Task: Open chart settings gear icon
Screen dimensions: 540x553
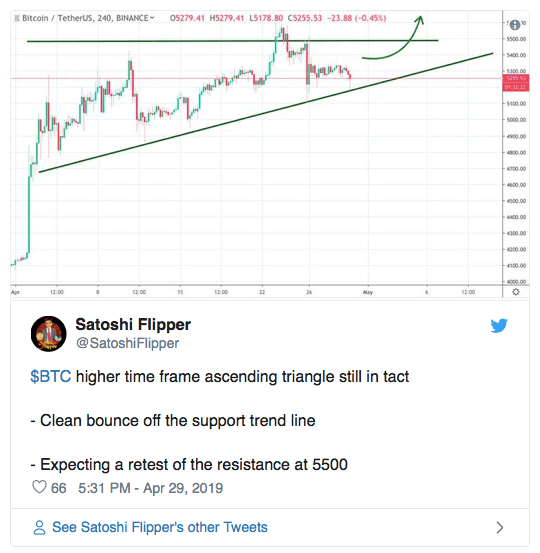Action: [516, 292]
